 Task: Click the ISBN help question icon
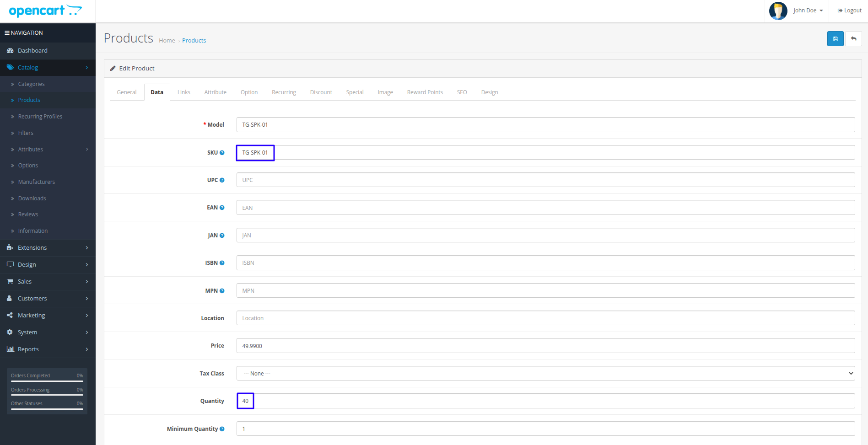(x=222, y=263)
